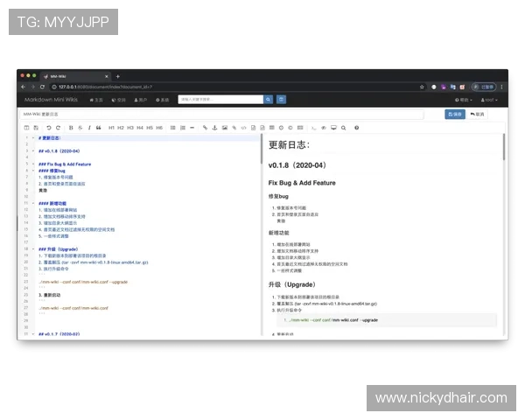
Task: Open the browser three-dot menu
Action: (501, 87)
